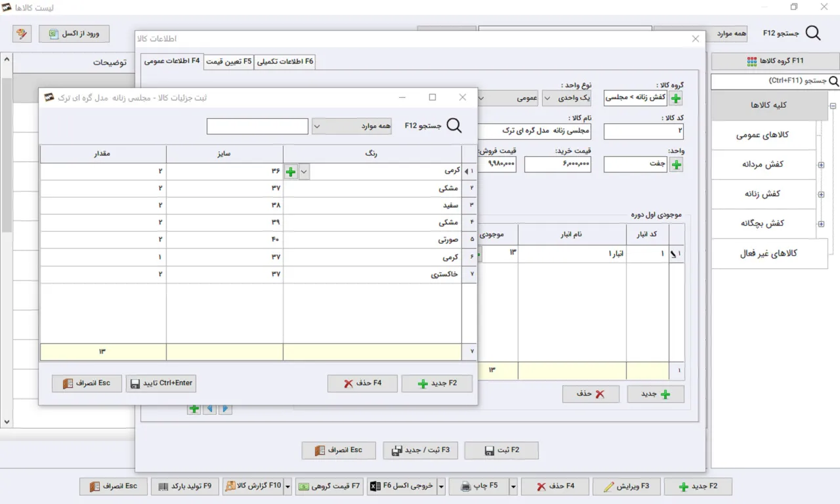Click F9 تولید بارکد barcode button
This screenshot has width=840, height=504.
[x=186, y=486]
